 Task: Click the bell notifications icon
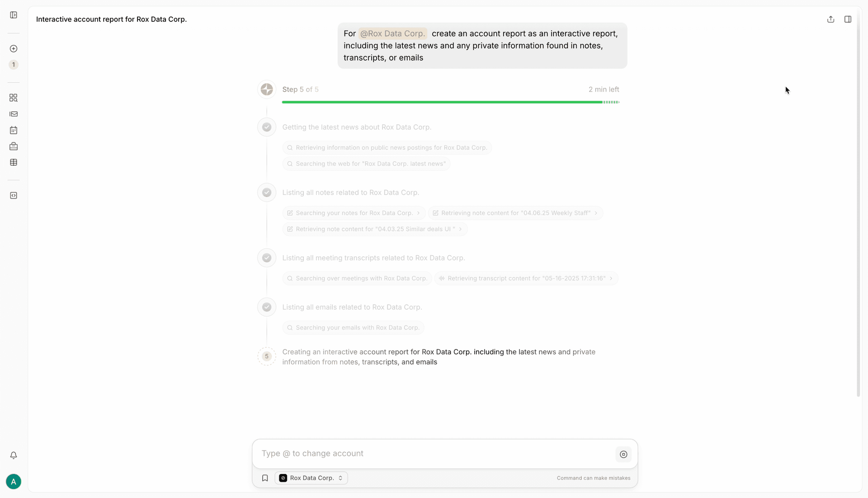point(14,455)
